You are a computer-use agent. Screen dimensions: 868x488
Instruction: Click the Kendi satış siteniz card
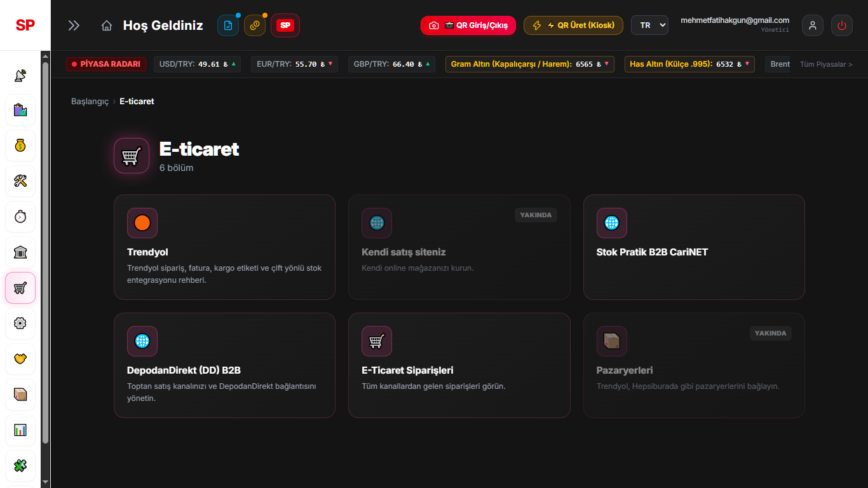[459, 247]
